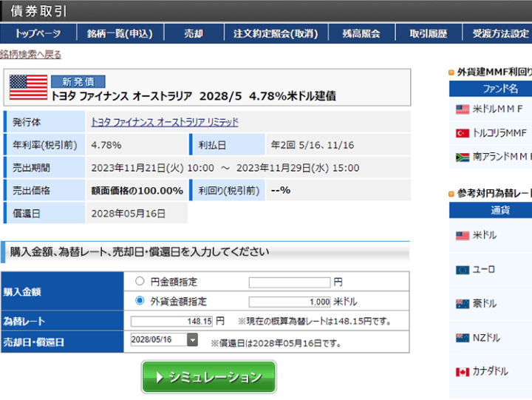Screen dimensions: 532x400
Task: Click the 銘柄検索へ戻る link
Action: click(30, 54)
